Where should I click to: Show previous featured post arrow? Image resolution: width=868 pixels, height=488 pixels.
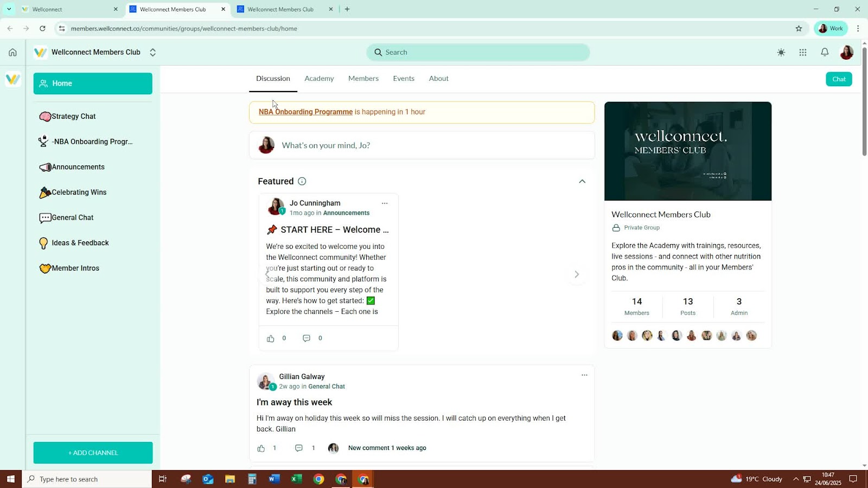[267, 274]
